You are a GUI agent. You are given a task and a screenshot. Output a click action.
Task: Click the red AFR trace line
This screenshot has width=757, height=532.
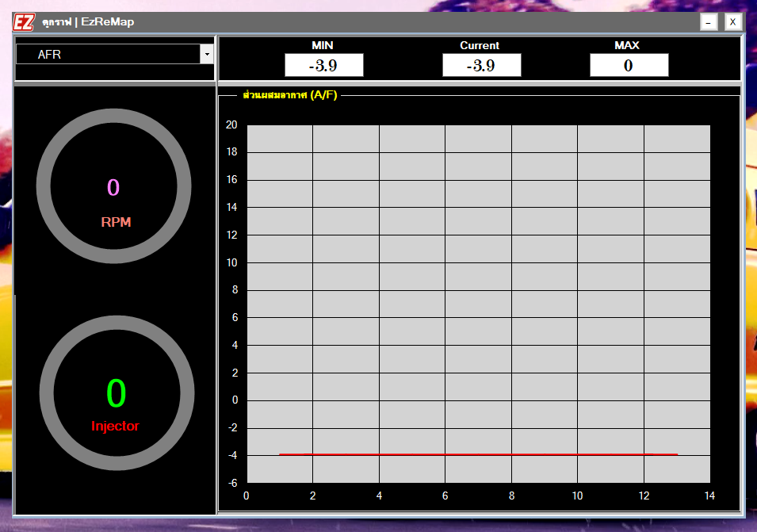point(476,454)
